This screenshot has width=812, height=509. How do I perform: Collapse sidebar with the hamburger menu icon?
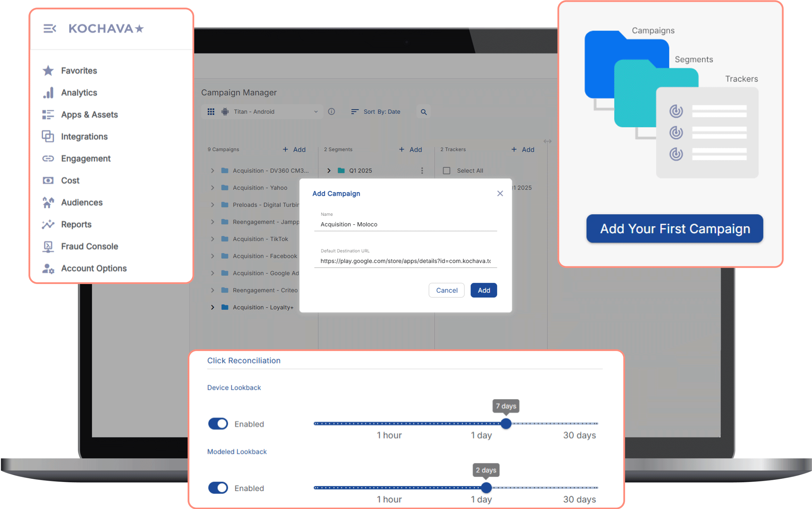pyautogui.click(x=50, y=28)
